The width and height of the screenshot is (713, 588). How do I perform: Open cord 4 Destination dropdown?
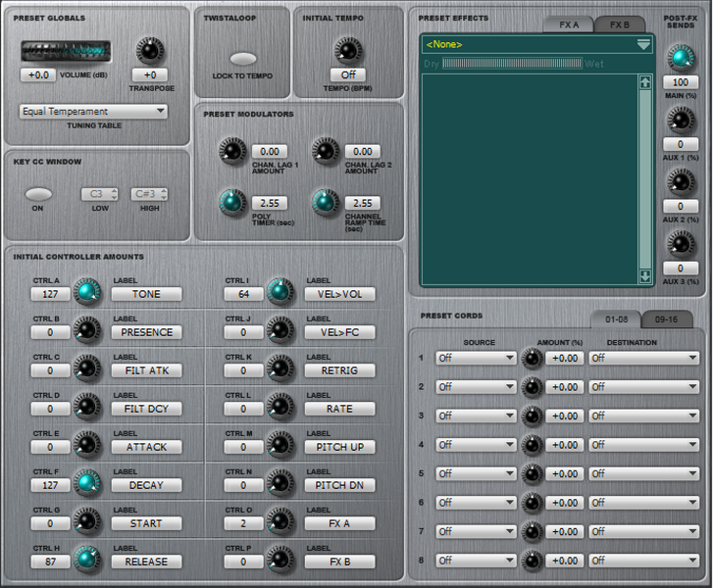tap(644, 445)
